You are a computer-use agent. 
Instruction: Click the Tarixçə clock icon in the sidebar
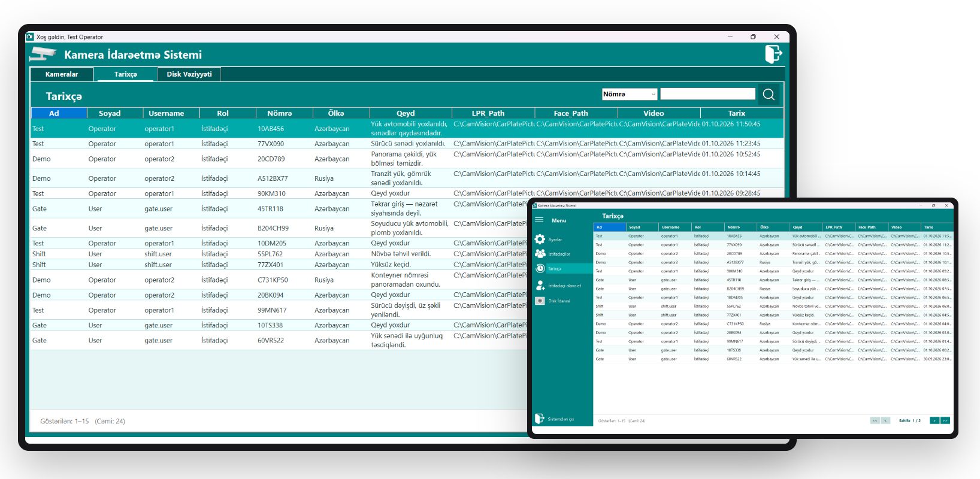click(540, 268)
